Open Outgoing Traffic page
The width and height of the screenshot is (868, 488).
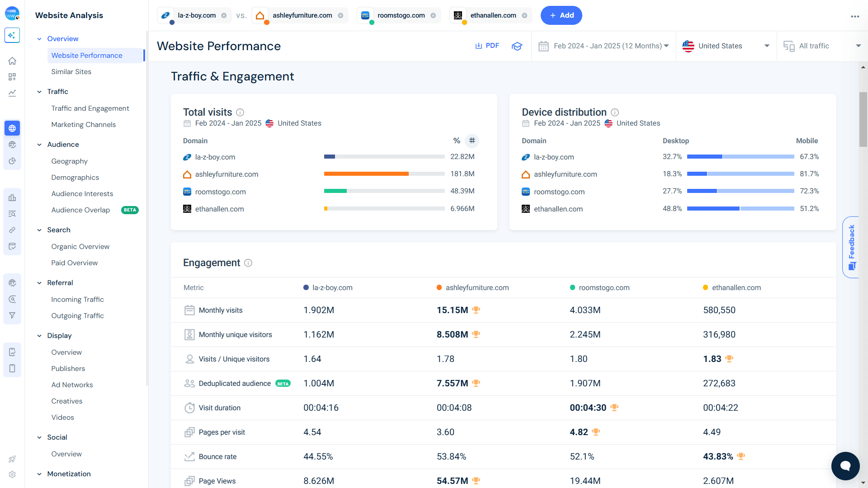tap(77, 316)
